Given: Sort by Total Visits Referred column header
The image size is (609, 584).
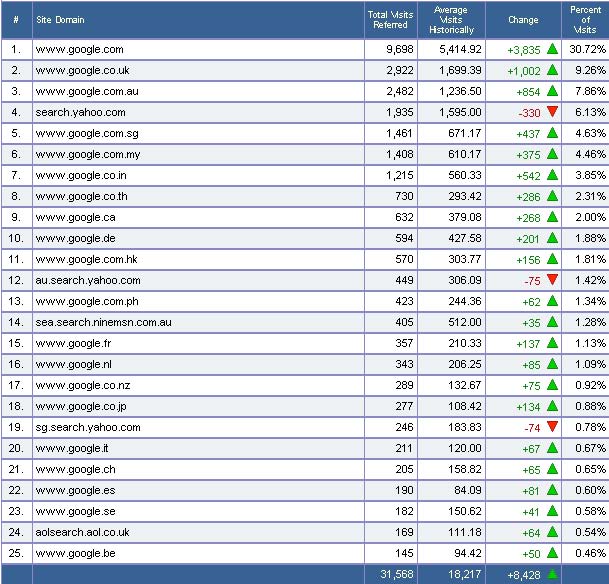Looking at the screenshot, I should (389, 20).
